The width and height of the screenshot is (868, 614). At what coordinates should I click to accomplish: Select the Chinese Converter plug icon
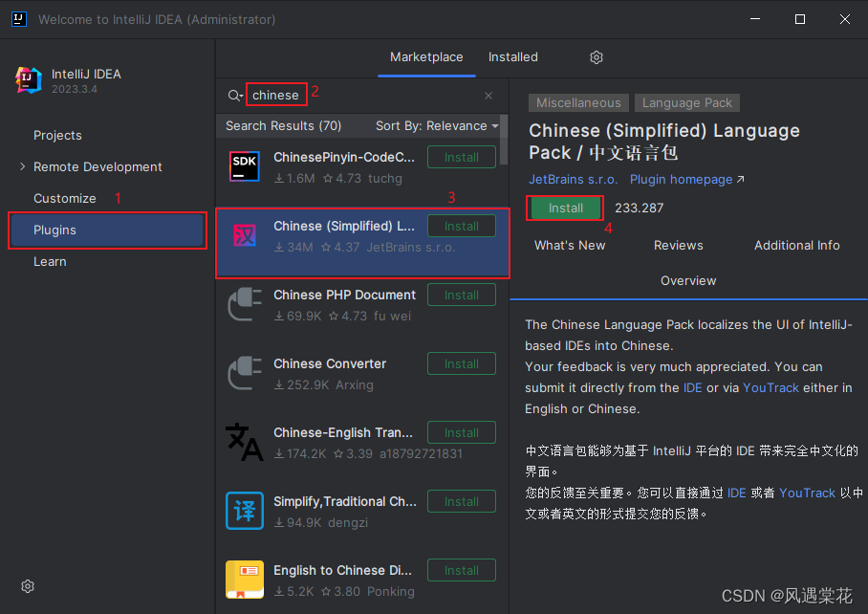pos(245,373)
